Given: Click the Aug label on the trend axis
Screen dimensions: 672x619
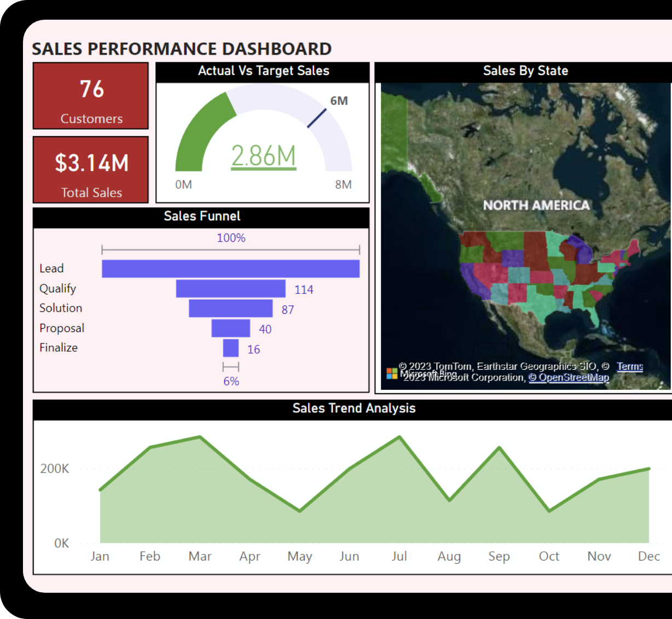Looking at the screenshot, I should 449,557.
